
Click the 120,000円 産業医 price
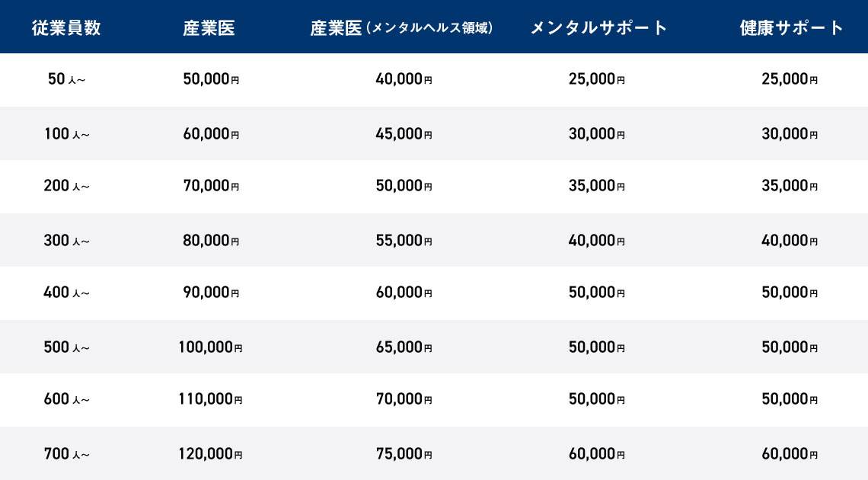pyautogui.click(x=210, y=454)
